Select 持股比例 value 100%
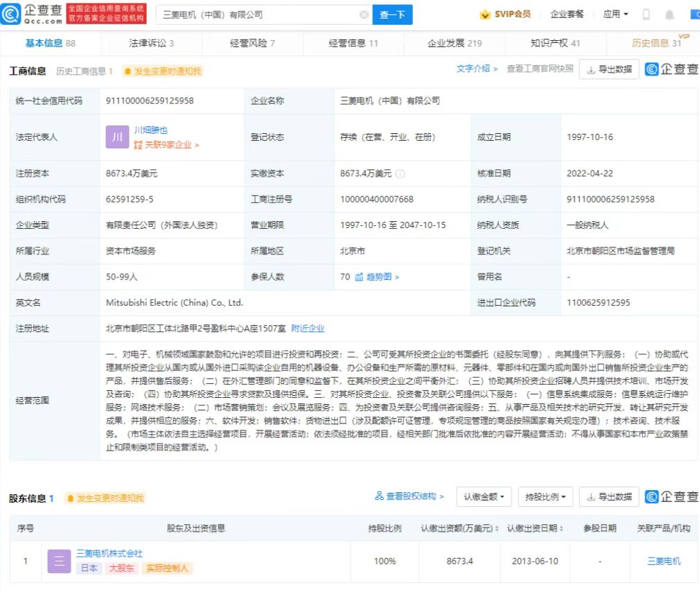This screenshot has height=592, width=700. pyautogui.click(x=385, y=561)
